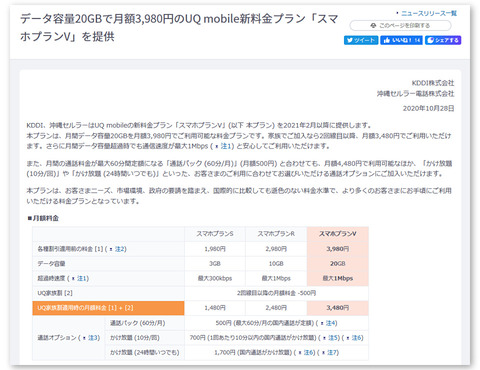Click the 2,980円 price cell

[276, 249]
